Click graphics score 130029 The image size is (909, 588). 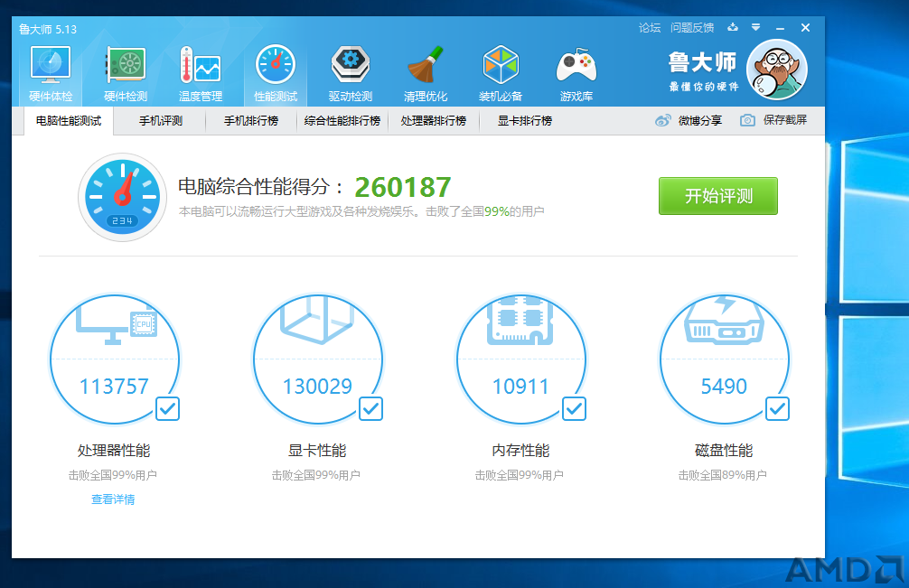tap(317, 387)
